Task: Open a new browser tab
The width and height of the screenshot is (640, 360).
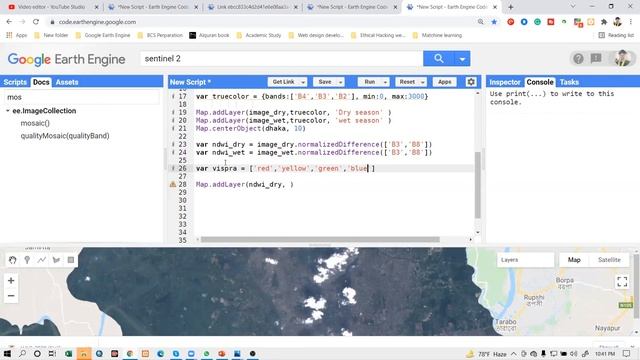Action: point(511,7)
